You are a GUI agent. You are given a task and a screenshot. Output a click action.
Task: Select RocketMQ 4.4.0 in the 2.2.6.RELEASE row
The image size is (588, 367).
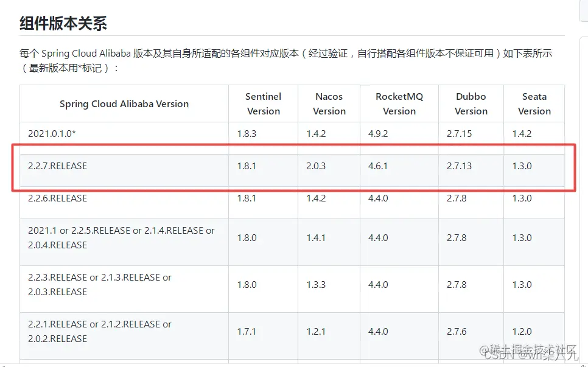pos(378,198)
